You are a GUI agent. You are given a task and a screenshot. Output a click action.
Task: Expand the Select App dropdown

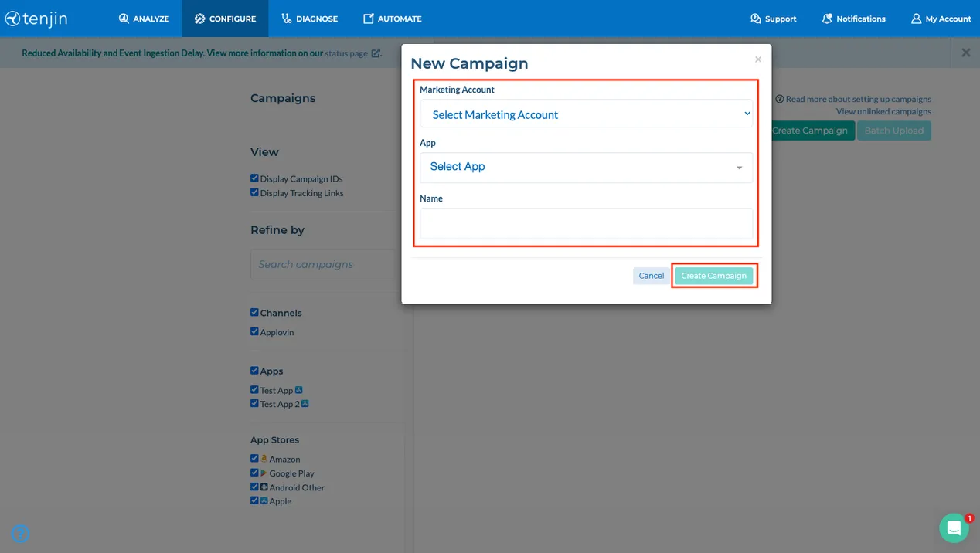pos(585,167)
